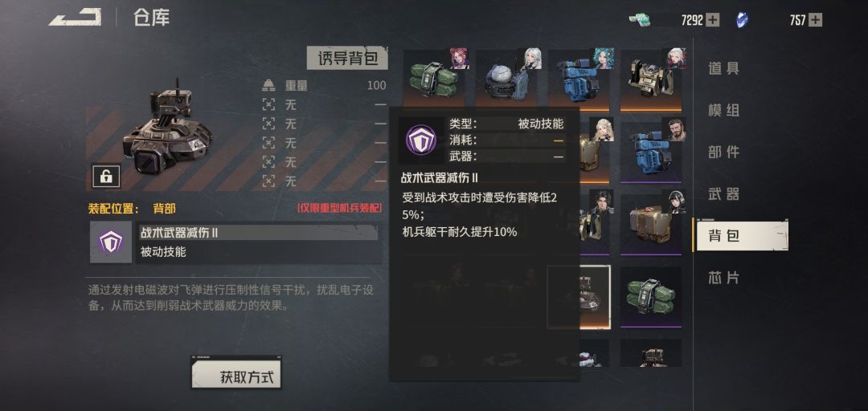Toggle the lock icon under the backpack image

click(106, 177)
